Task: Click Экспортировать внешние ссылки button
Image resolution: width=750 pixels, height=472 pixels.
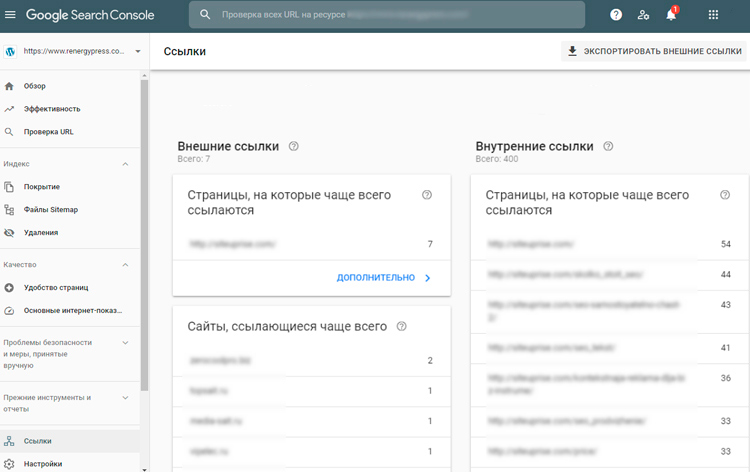Action: tap(654, 50)
